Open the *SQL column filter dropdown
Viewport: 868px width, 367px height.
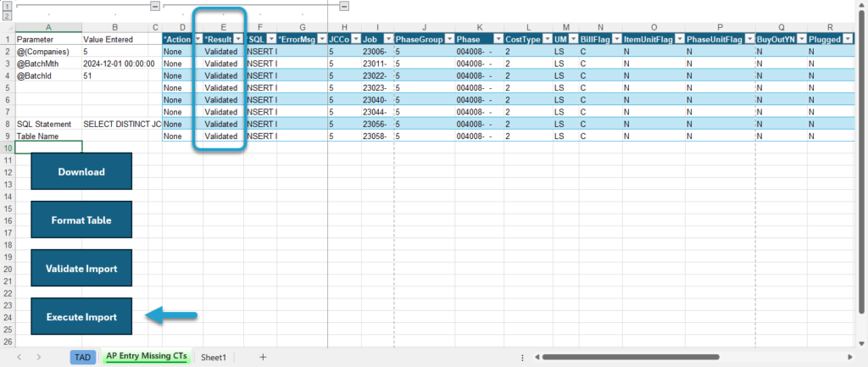[271, 39]
